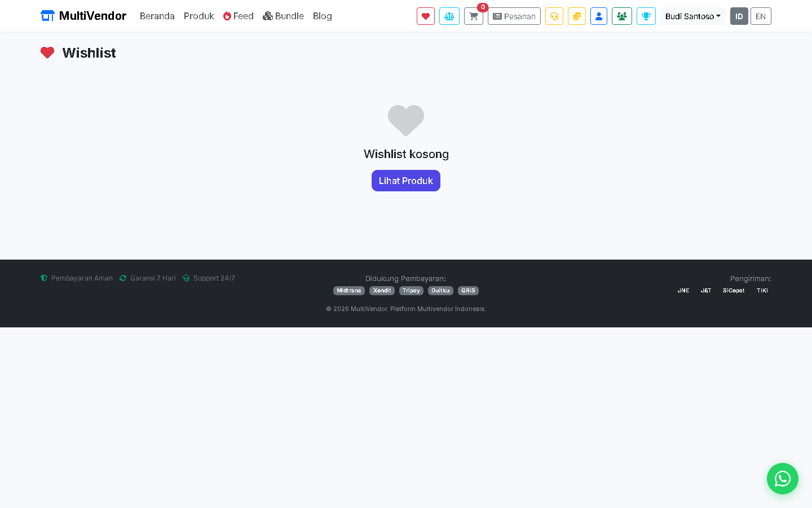Click the Midtrans payment badge
812x508 pixels.
[349, 291]
